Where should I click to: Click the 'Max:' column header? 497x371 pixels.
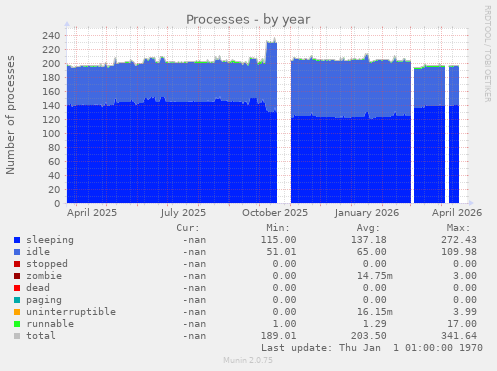(458, 228)
